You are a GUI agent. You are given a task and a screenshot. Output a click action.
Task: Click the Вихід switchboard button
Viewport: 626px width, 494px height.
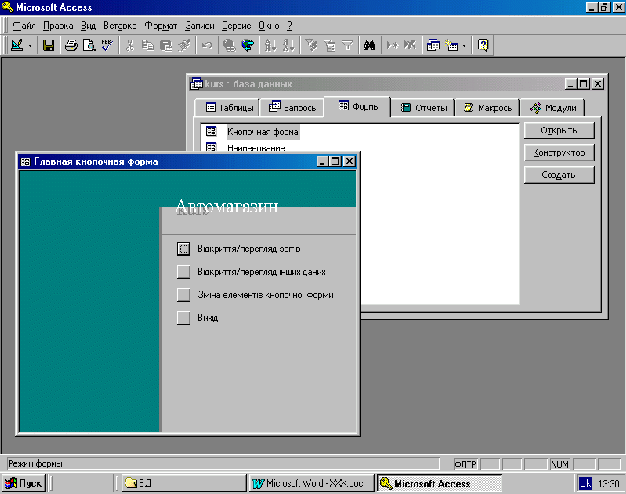[183, 318]
